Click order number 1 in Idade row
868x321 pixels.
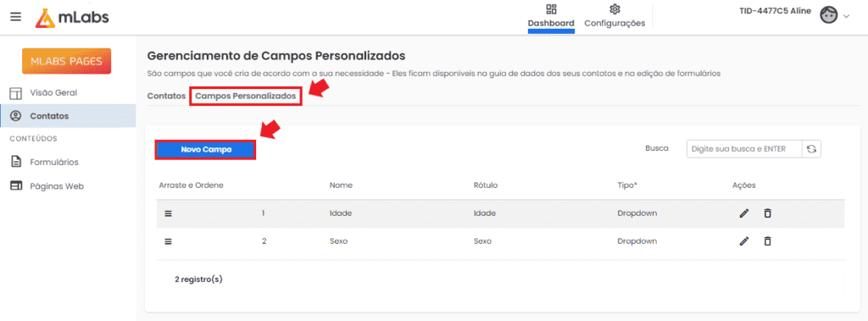[264, 213]
